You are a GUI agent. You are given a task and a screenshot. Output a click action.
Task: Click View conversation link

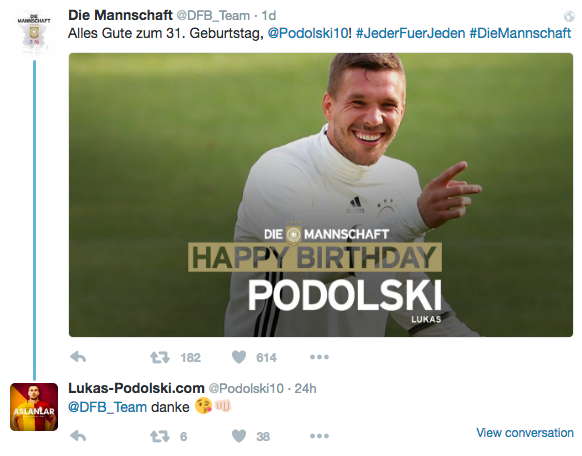(x=525, y=433)
